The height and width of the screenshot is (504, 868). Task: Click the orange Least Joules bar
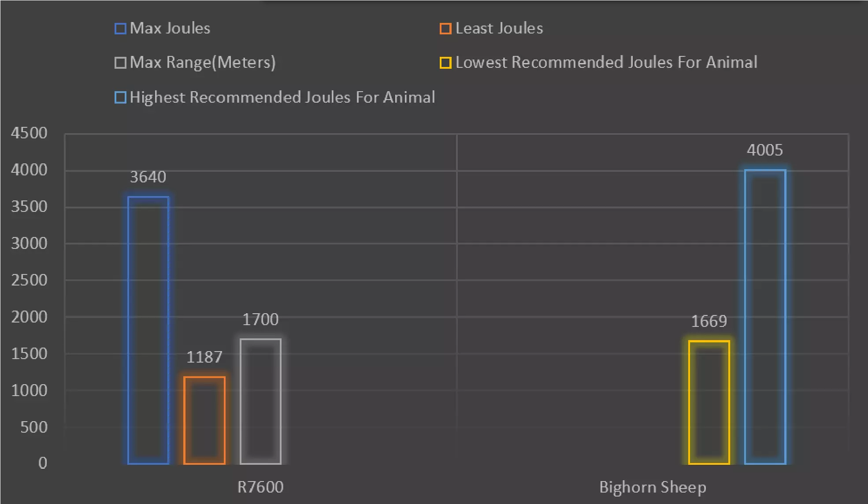(204, 420)
